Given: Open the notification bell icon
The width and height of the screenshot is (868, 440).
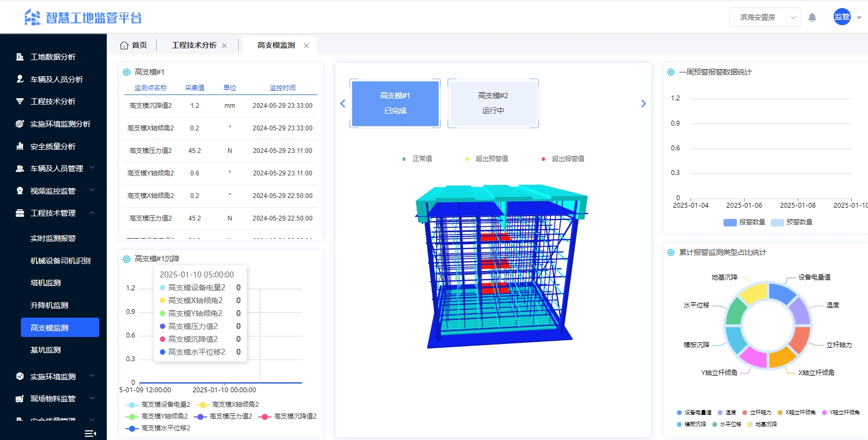Looking at the screenshot, I should point(812,17).
